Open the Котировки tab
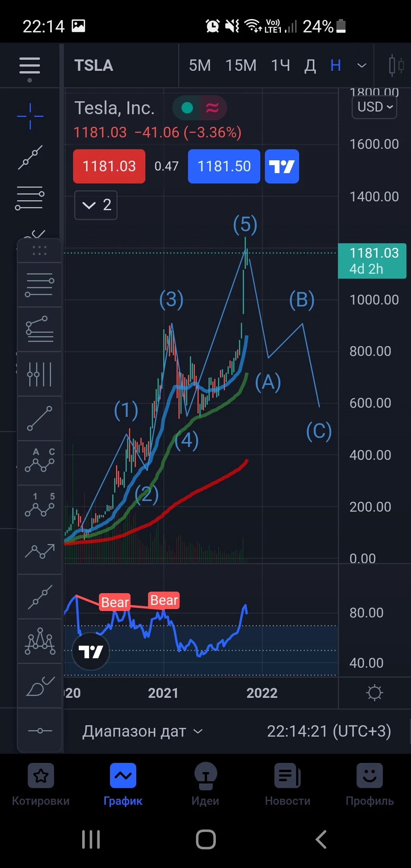 tap(41, 784)
